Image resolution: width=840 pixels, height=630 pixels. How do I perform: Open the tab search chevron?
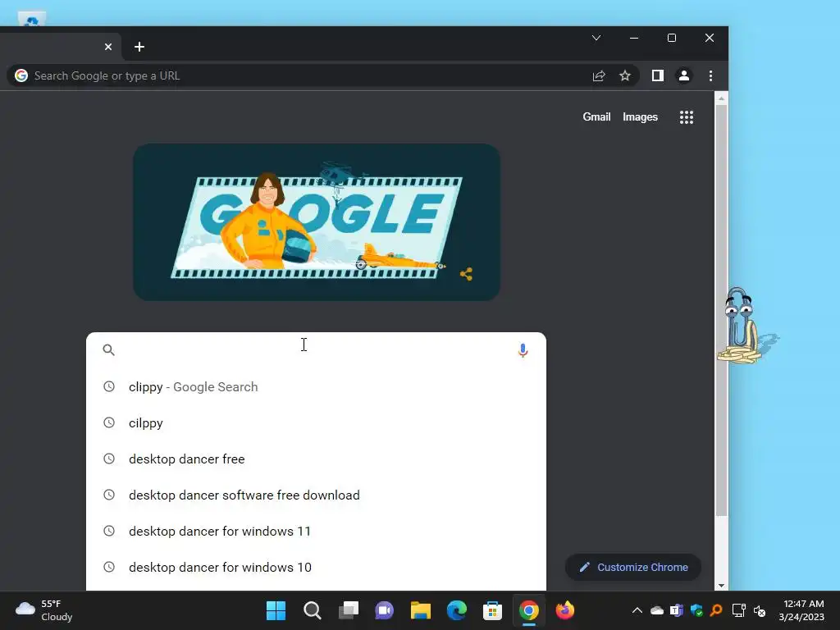click(x=596, y=38)
